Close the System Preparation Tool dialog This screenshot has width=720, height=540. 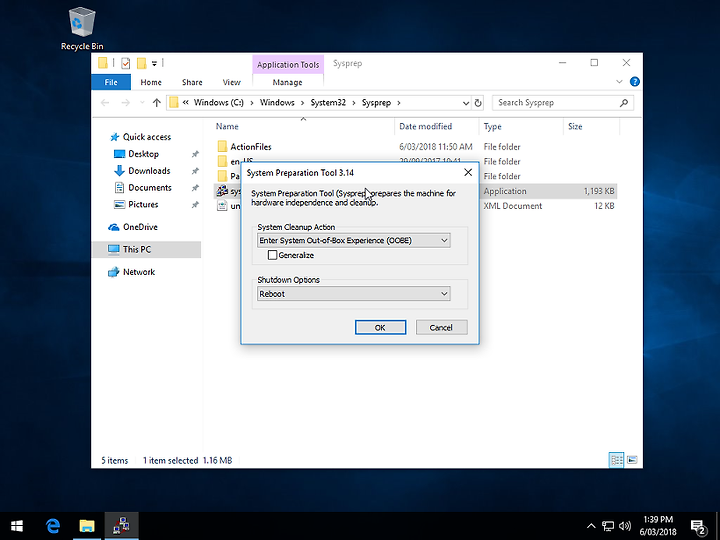coord(468,172)
